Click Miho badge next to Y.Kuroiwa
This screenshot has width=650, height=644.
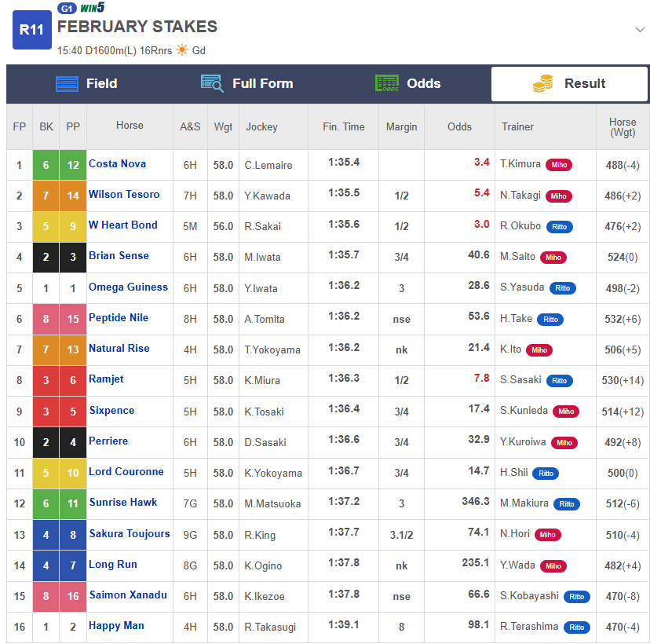click(564, 443)
